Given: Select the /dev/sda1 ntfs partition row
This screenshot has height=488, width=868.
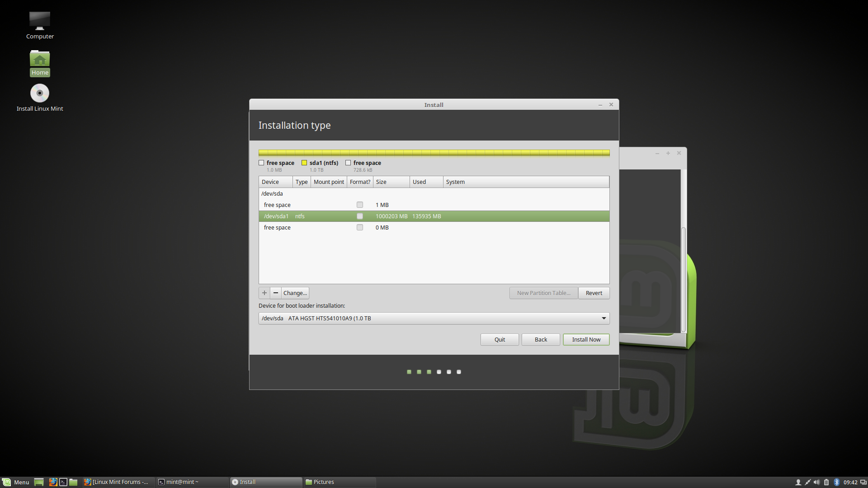Looking at the screenshot, I should tap(434, 216).
